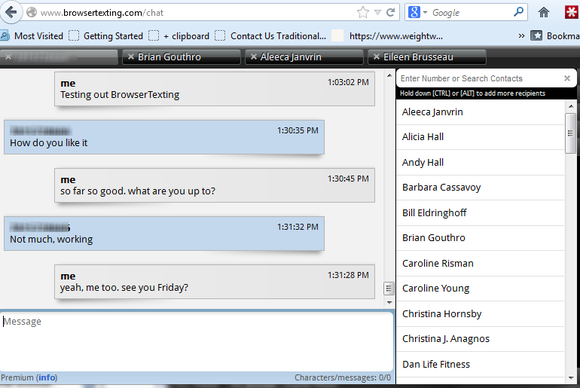Screen dimensions: 580x388
Task: Switch to Eileen Brusseau chat tab
Action: pos(427,57)
